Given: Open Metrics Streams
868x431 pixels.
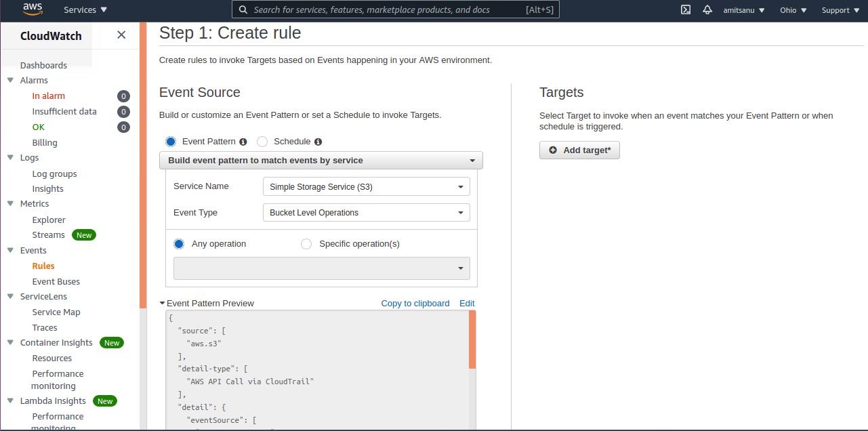Looking at the screenshot, I should tap(48, 235).
